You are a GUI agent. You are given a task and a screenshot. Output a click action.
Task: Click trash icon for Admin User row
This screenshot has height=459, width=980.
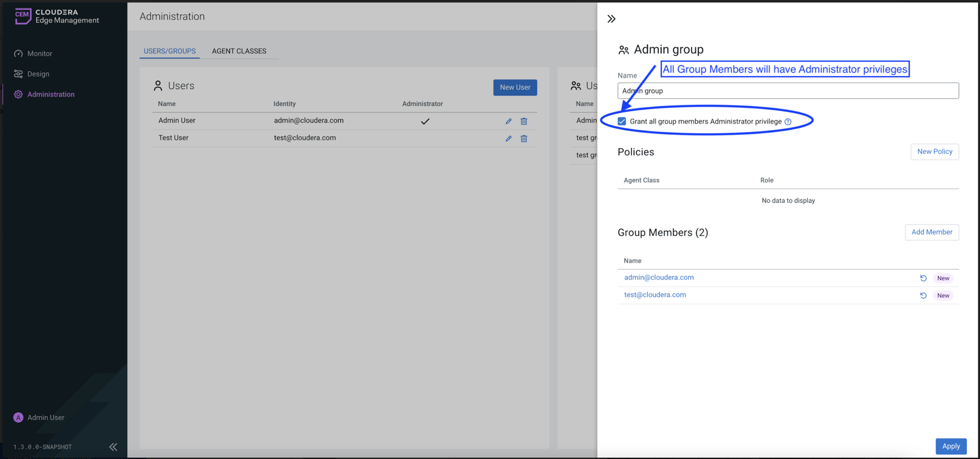click(524, 121)
